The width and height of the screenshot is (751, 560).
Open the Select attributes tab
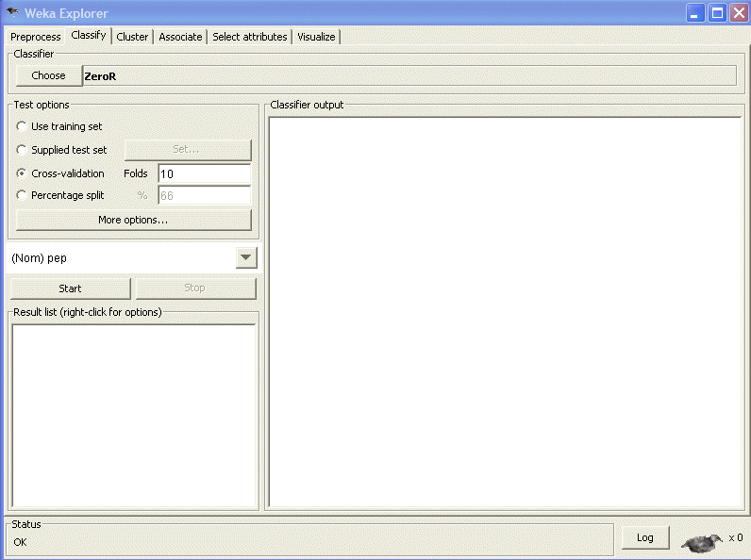pyautogui.click(x=249, y=37)
